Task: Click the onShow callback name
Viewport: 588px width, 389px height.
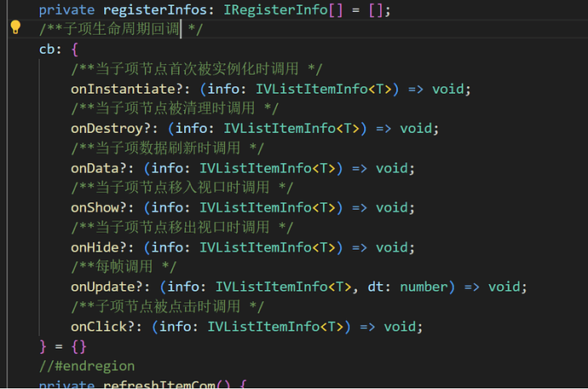Action: point(95,207)
